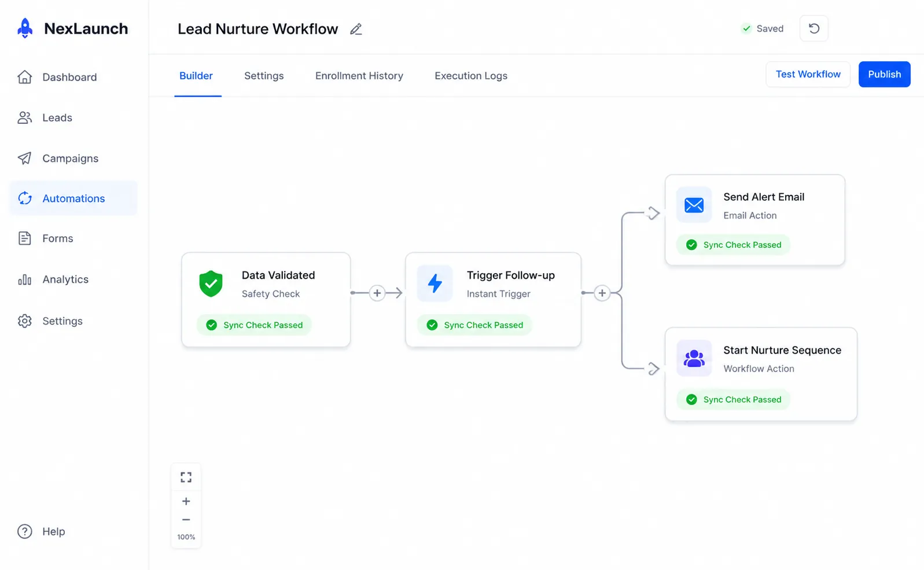Click Sync Check Passed badge on Start Nurture Sequence
The height and width of the screenshot is (570, 924).
tap(733, 399)
